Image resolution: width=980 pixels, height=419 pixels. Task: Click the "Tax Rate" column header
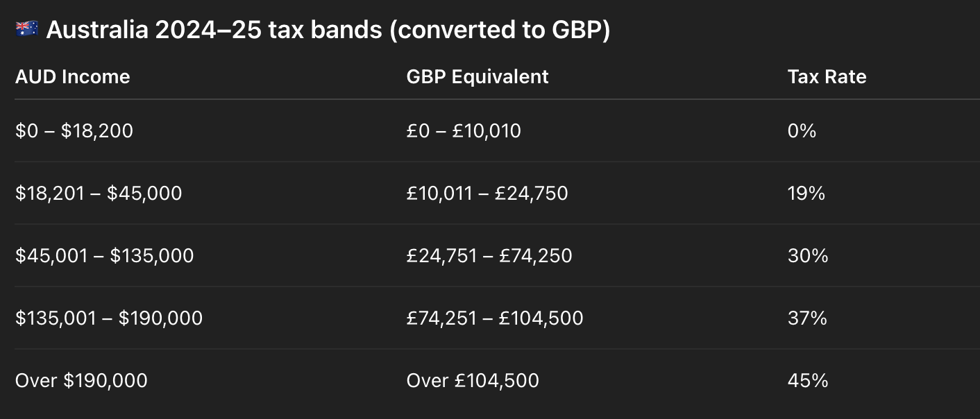(827, 76)
